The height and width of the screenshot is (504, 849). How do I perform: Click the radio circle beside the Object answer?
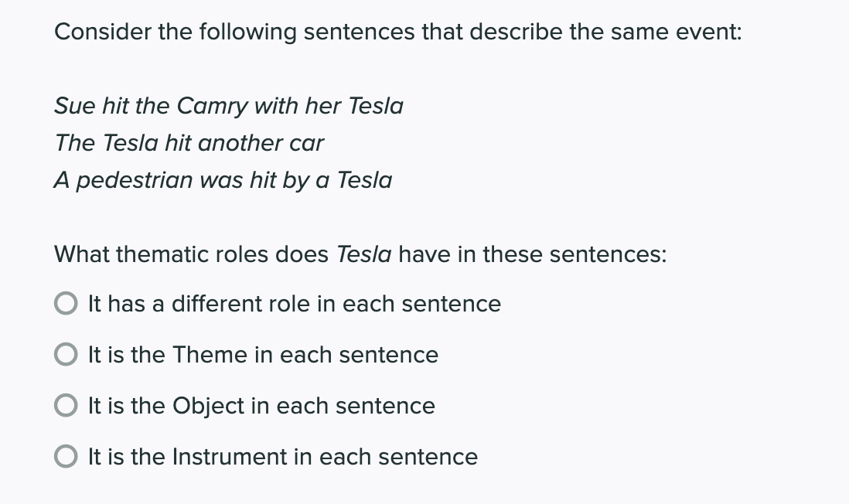pyautogui.click(x=66, y=405)
